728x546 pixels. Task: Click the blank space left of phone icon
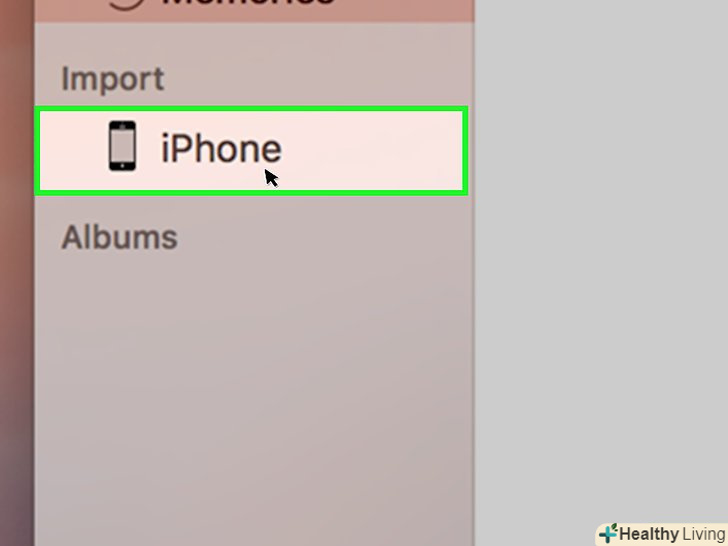click(73, 150)
